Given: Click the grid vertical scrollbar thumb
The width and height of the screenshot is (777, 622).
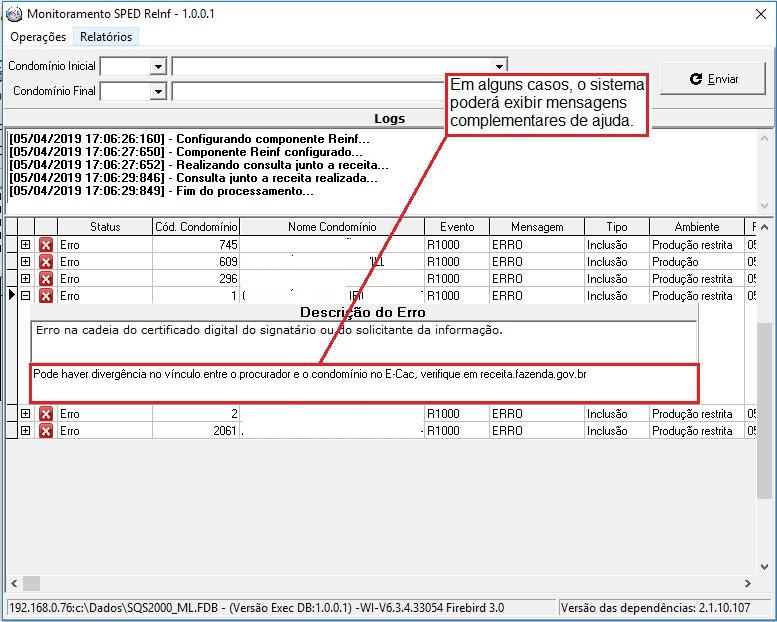Looking at the screenshot, I should (x=764, y=410).
